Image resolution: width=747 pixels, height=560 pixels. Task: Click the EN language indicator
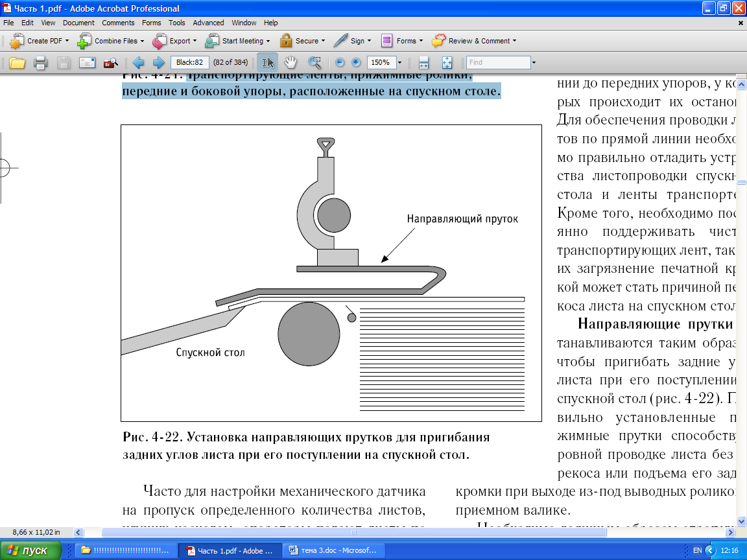[x=697, y=550]
